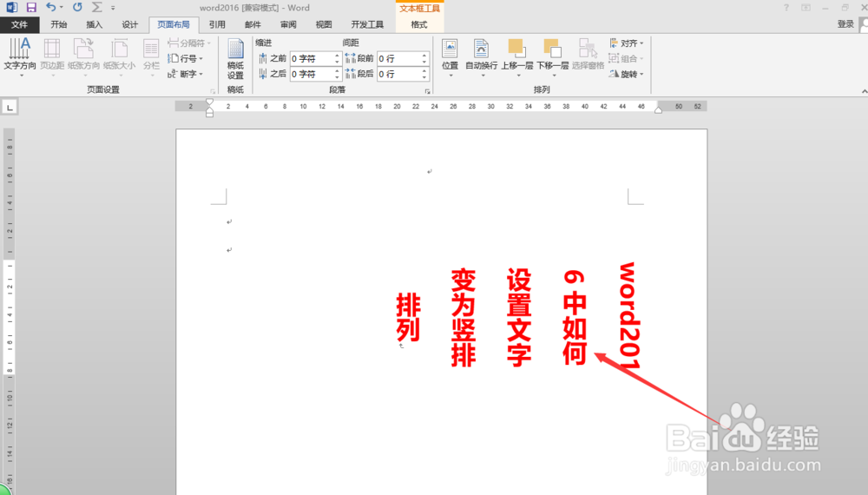This screenshot has width=868, height=495.
Task: Click the 之前 indent value field
Action: tap(312, 58)
